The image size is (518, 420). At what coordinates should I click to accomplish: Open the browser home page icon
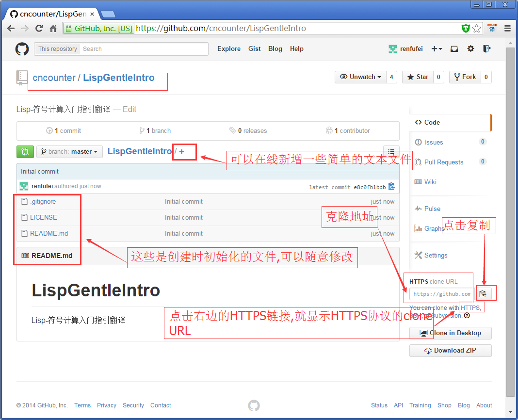coord(53,29)
